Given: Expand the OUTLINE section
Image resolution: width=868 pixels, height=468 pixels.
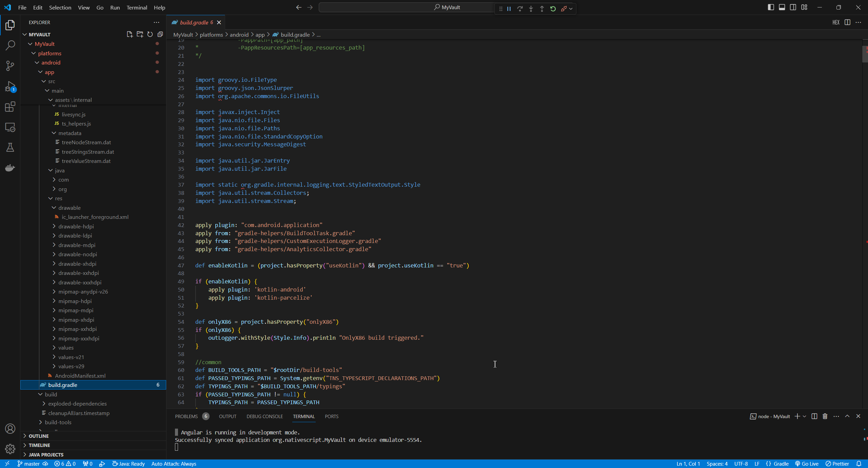Looking at the screenshot, I should 39,436.
